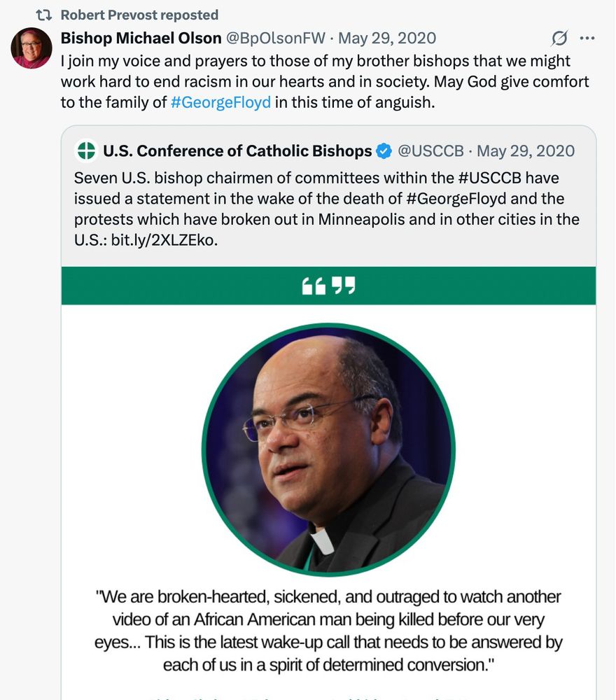
Task: Open the @USCCB handle
Action: tap(430, 151)
